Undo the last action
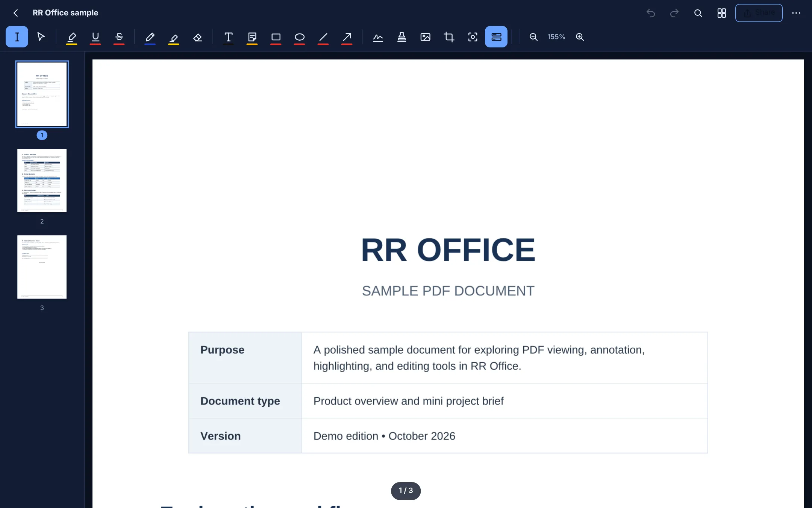The height and width of the screenshot is (508, 812). [x=651, y=13]
